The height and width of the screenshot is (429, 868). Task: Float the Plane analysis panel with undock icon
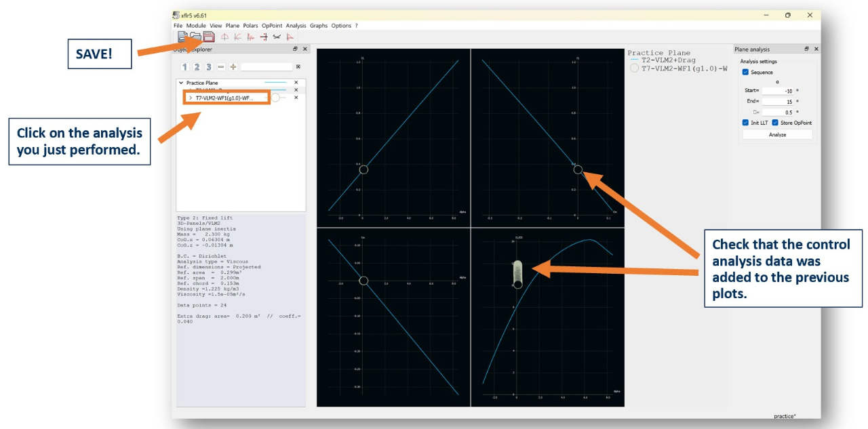[807, 49]
